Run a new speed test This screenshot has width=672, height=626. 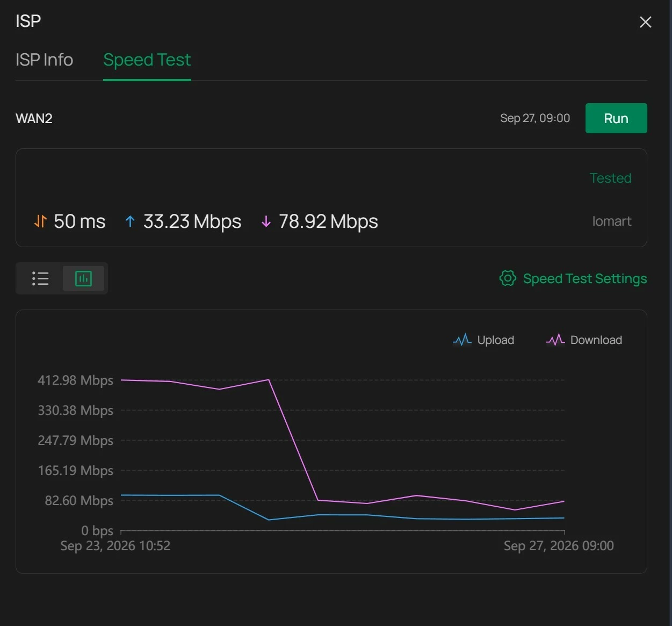coord(616,118)
